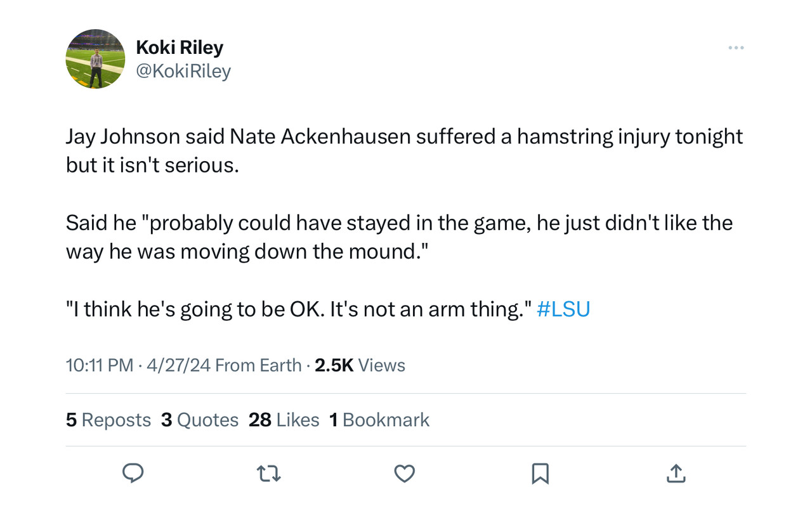The image size is (812, 506).
Task: Click the share icon below the tweet
Action: 676,473
